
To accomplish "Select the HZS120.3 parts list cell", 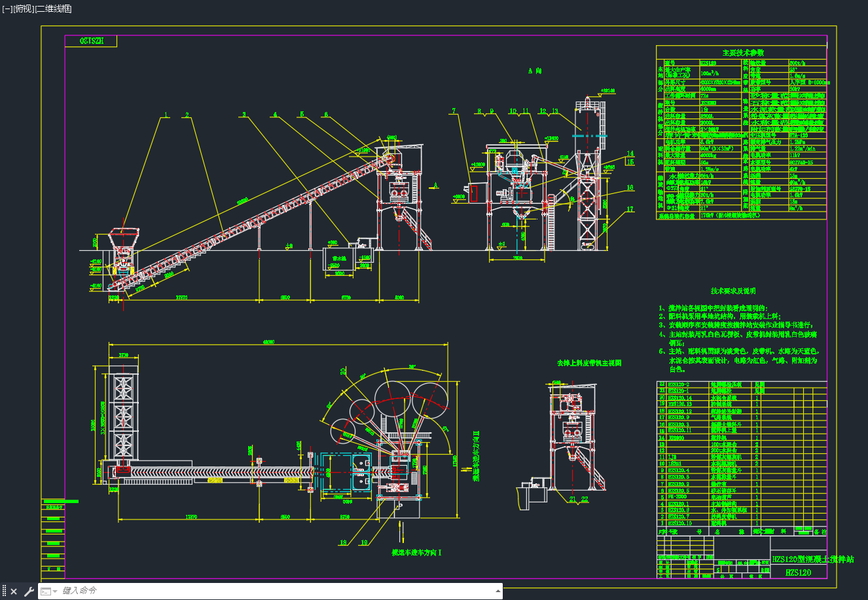I will click(679, 424).
